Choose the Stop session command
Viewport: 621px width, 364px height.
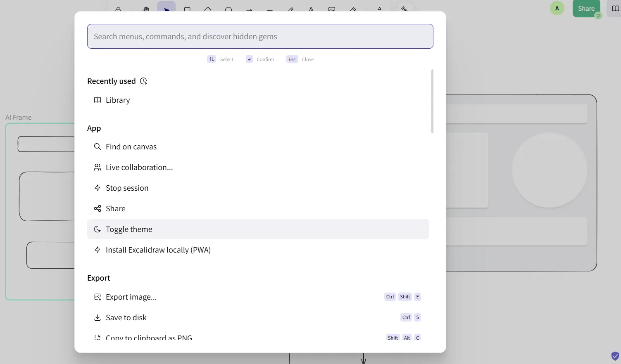127,188
